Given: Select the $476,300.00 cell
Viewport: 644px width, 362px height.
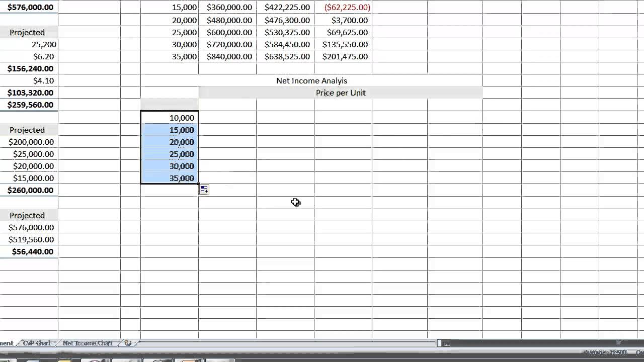Looking at the screenshot, I should tap(285, 20).
